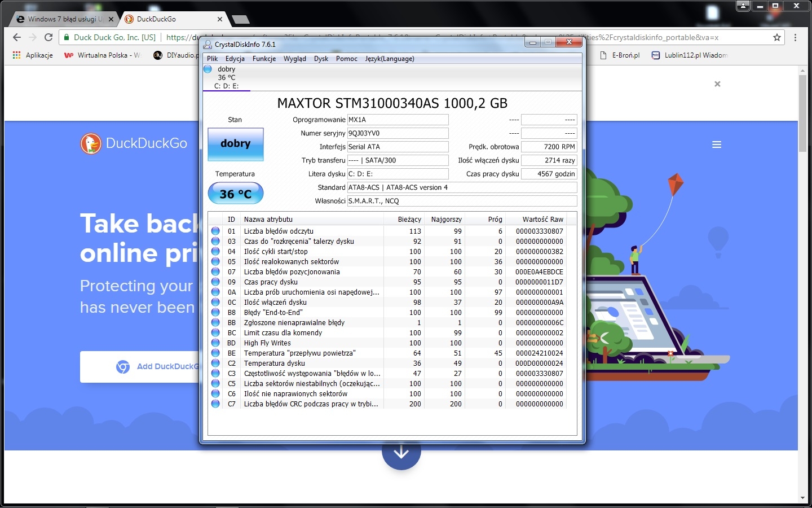This screenshot has height=508, width=812.
Task: Click the browser reload icon
Action: click(48, 37)
